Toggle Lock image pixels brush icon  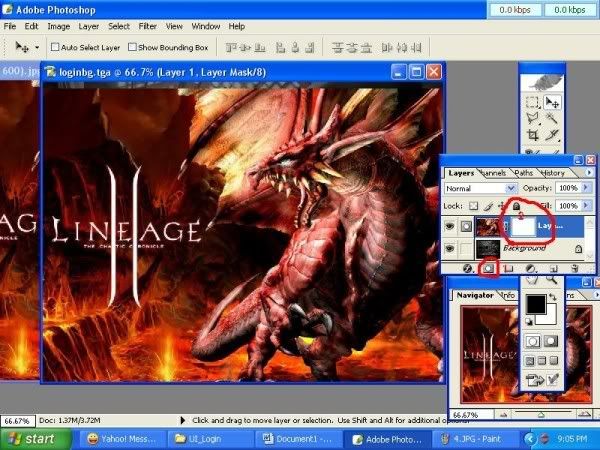[x=488, y=206]
